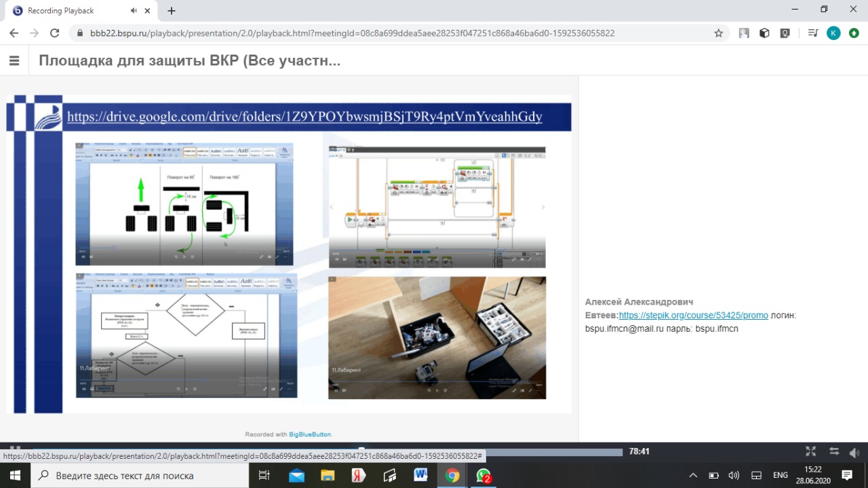The width and height of the screenshot is (868, 488).
Task: Expand hidden system tray icons
Action: (x=693, y=475)
